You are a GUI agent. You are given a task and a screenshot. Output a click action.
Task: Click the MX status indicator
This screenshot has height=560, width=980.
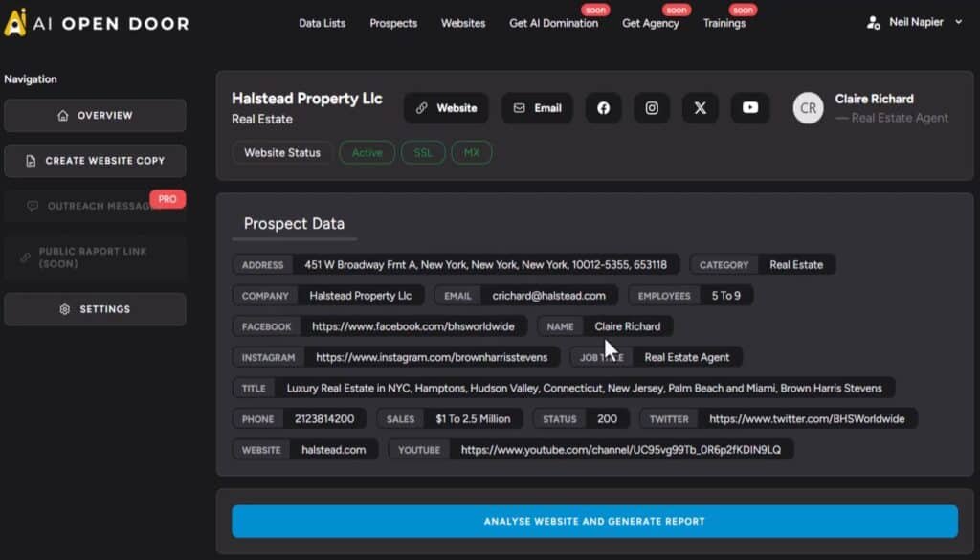click(x=471, y=152)
